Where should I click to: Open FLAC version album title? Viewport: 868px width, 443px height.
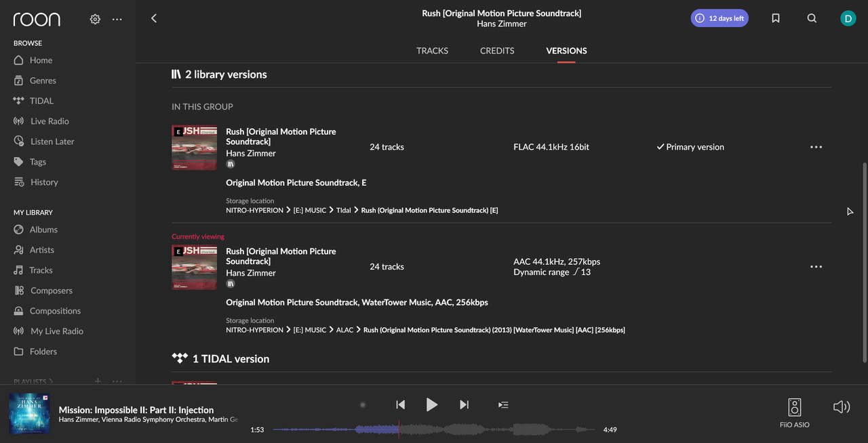281,137
